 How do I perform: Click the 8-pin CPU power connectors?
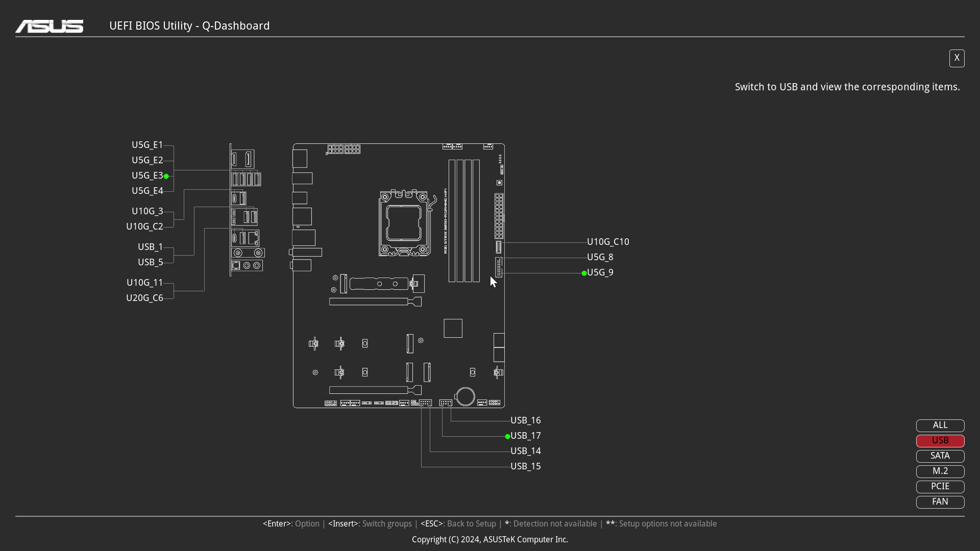344,149
